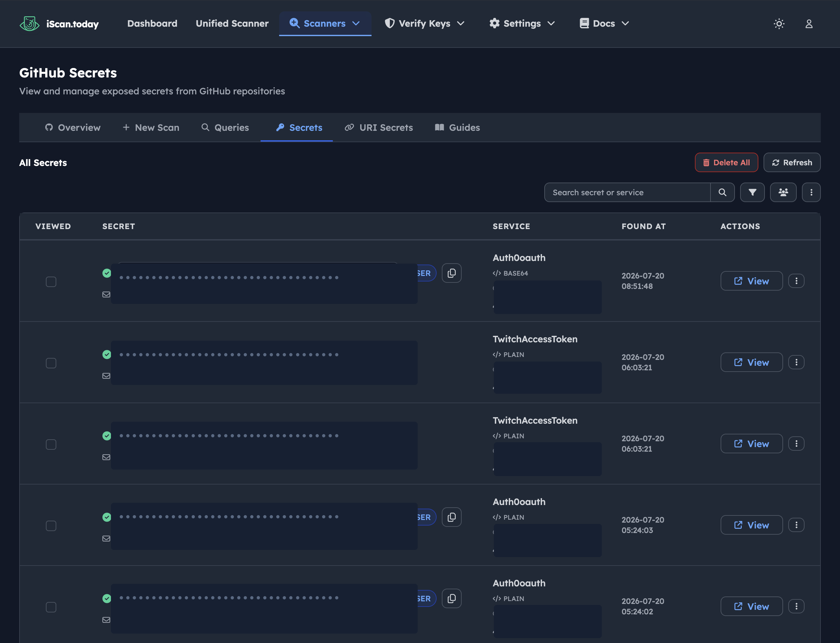Switch to the New Scan tab
Screen dimensions: 840x643
tap(151, 128)
